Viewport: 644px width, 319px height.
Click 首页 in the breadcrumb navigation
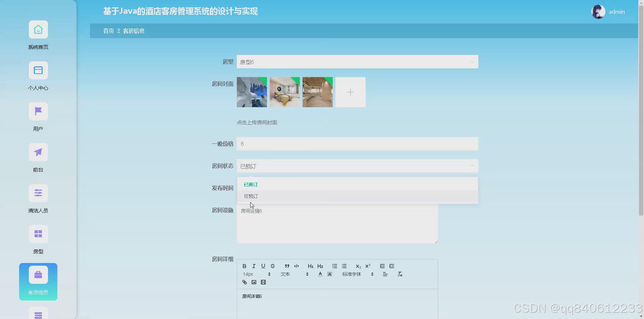click(x=108, y=30)
